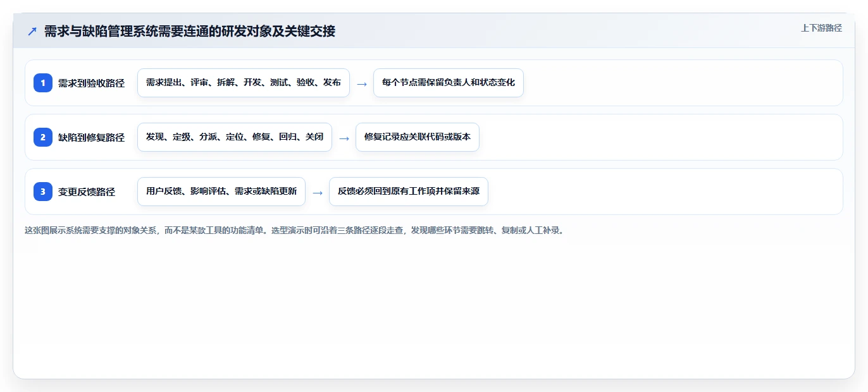Click the 每个节点需保留负责人和状态变化 box
The height and width of the screenshot is (392, 868).
pos(449,83)
